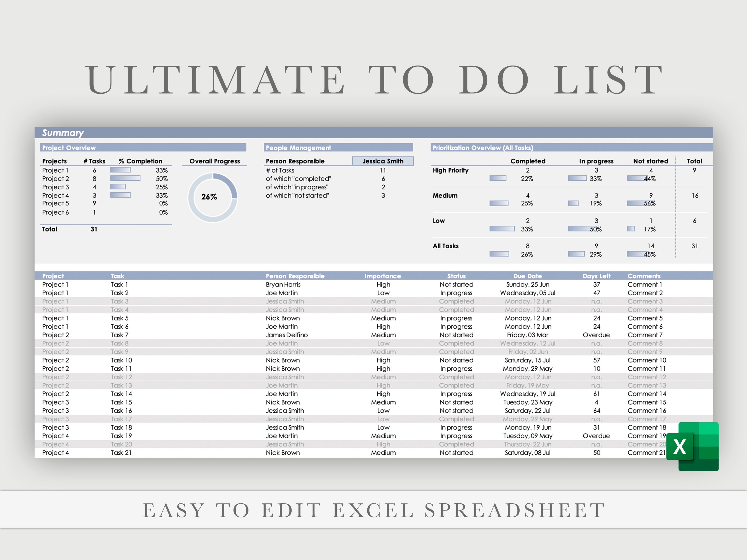Click James Delfino in Task 7 row
Screen dimensions: 747x560
click(287, 335)
